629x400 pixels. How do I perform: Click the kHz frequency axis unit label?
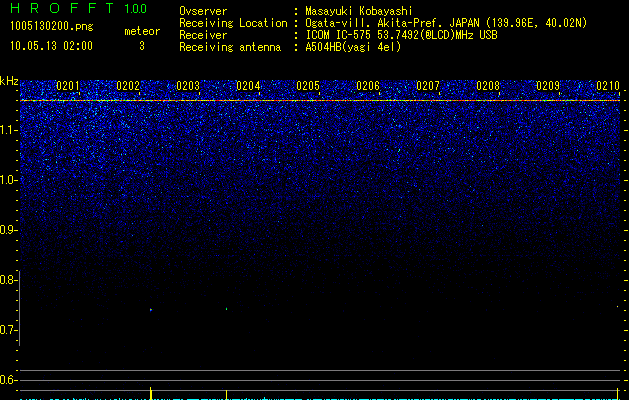click(x=9, y=81)
